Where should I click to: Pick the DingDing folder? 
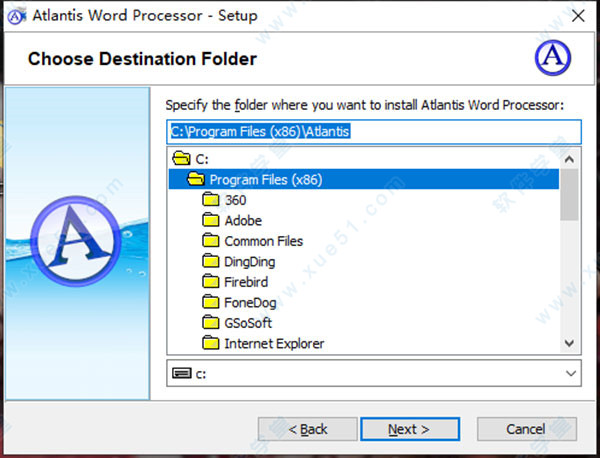[249, 262]
